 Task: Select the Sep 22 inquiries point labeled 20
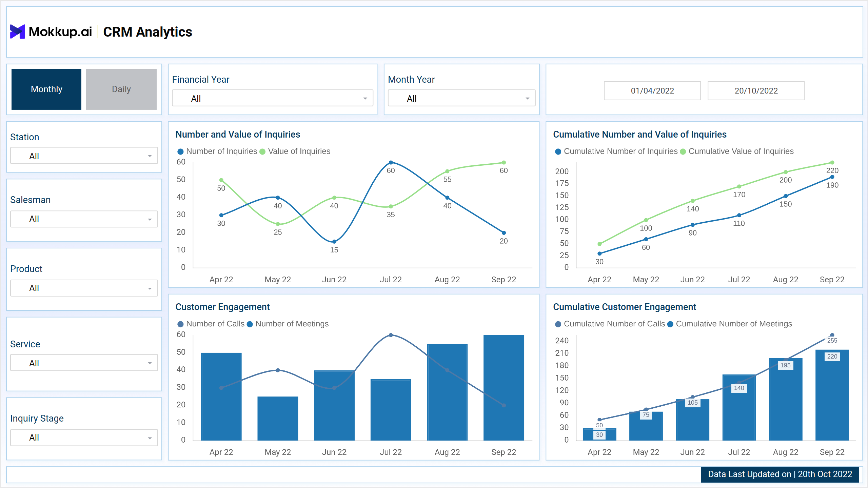coord(504,233)
